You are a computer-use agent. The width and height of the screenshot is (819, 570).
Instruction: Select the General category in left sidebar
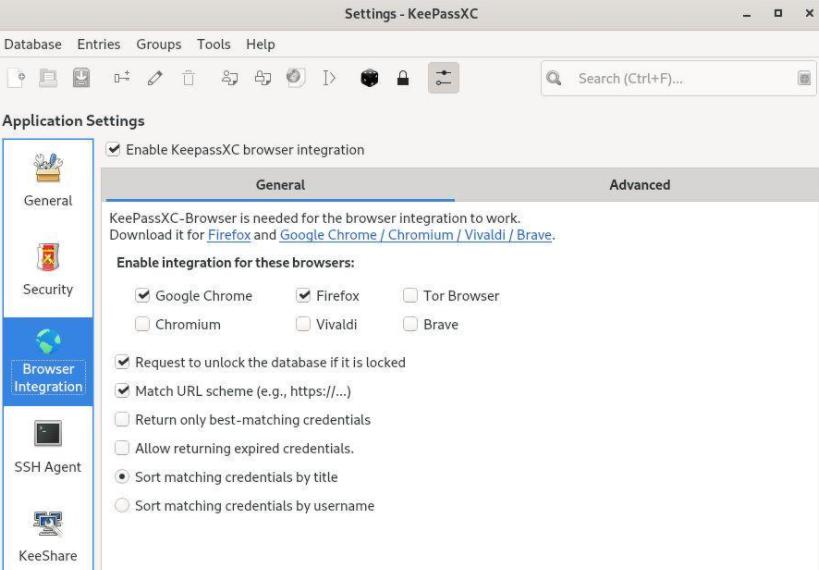pos(48,180)
